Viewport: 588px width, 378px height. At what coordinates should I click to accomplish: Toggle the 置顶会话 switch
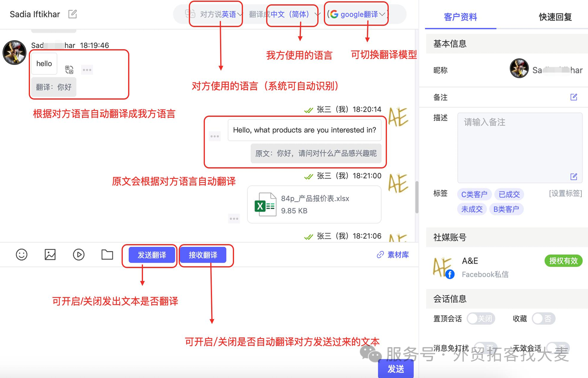pyautogui.click(x=481, y=319)
